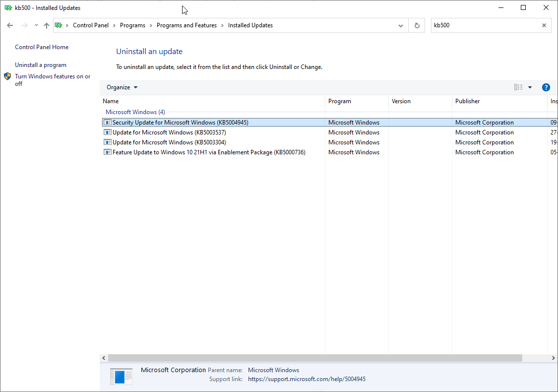Screen dimensions: 558x392
Task: Click the update thumbnail in the details pane
Action: pyautogui.click(x=121, y=376)
